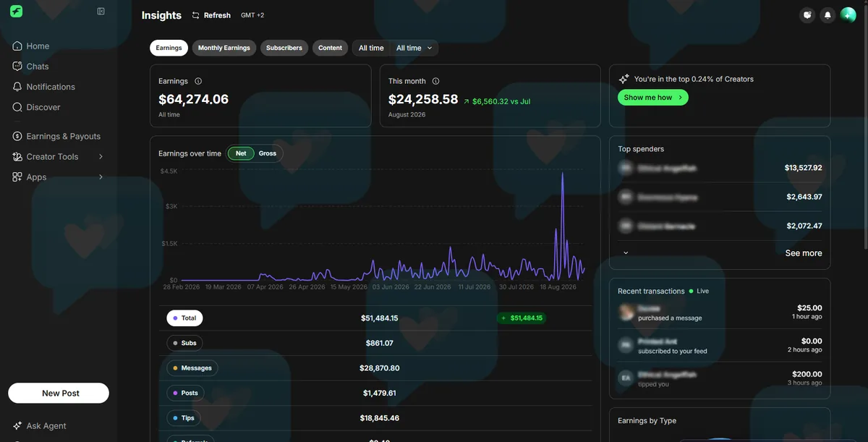Select the Gross earnings toggle
Screen dimensions: 868x442
pos(268,153)
